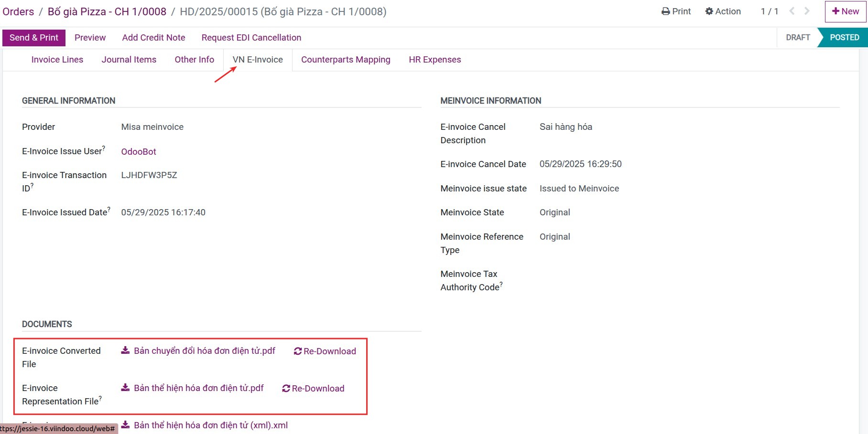
Task: Click the record pager 1 / 1
Action: 770,11
